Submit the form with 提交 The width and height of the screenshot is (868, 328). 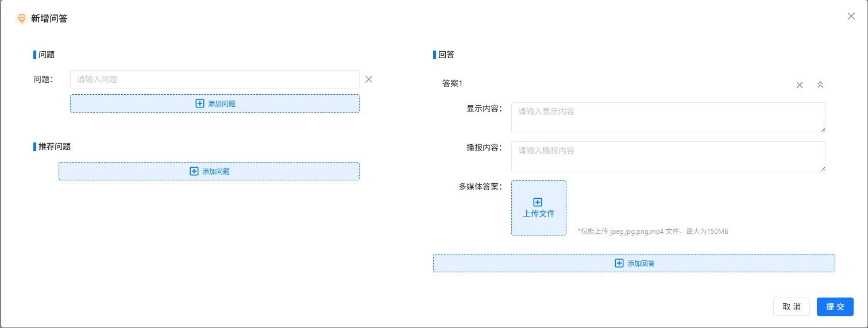[x=835, y=307]
